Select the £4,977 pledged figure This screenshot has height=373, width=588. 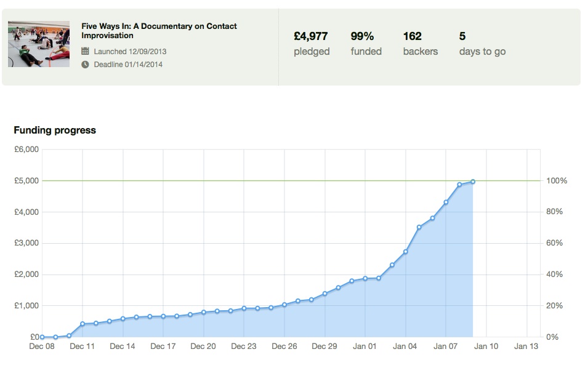pos(311,36)
